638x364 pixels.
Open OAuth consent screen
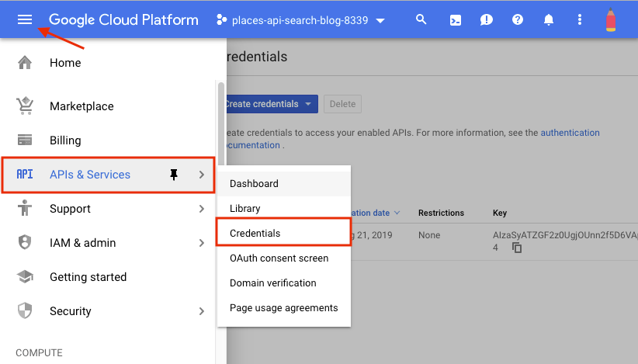pyautogui.click(x=284, y=258)
